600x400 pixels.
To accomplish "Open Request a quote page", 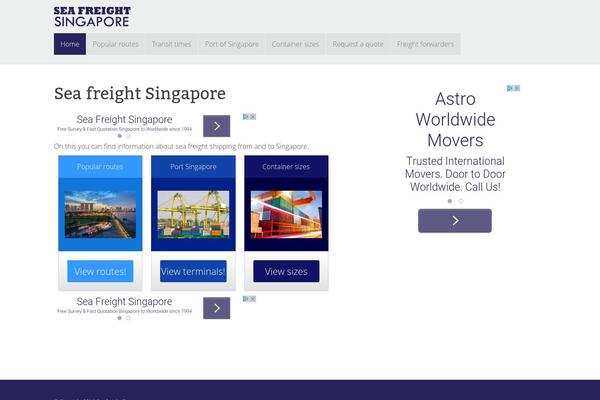I will pyautogui.click(x=358, y=44).
